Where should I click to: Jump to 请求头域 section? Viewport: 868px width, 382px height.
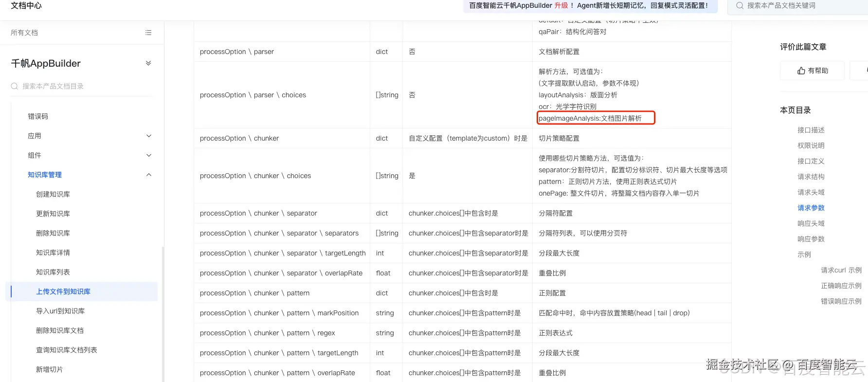point(811,192)
